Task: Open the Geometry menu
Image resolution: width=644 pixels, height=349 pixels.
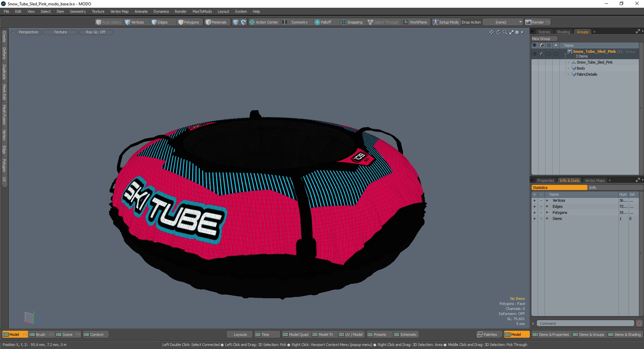Action: [78, 11]
